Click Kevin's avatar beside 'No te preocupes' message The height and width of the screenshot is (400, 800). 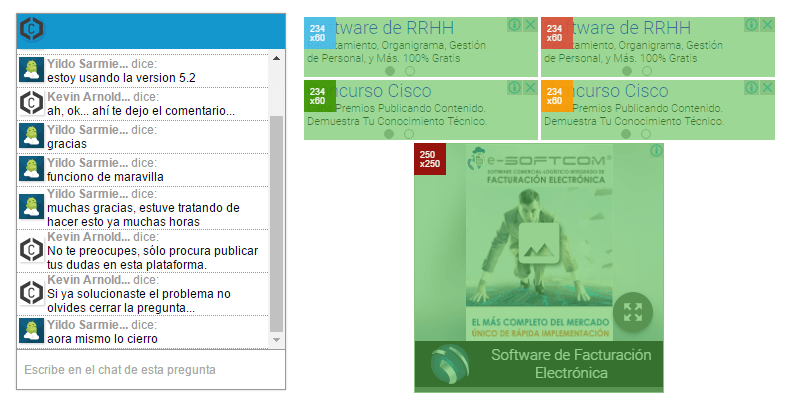click(x=32, y=251)
